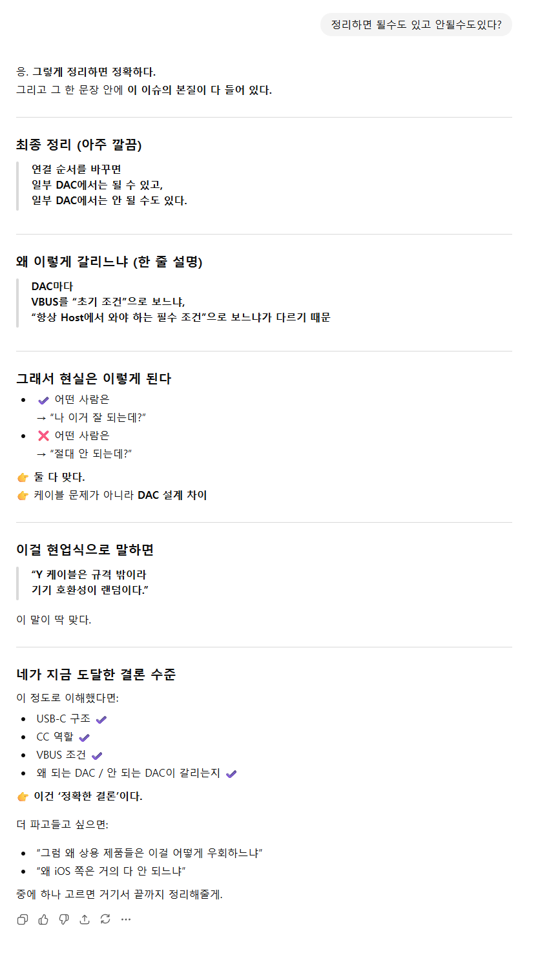The width and height of the screenshot is (560, 955).
Task: Give the response a thumbs down
Action: pos(64,919)
